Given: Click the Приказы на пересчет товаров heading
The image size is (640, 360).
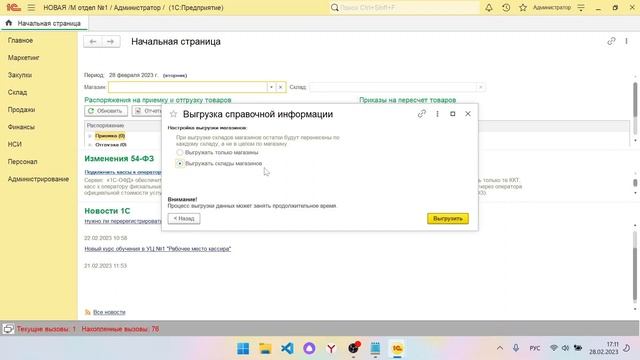Looking at the screenshot, I should point(407,100).
